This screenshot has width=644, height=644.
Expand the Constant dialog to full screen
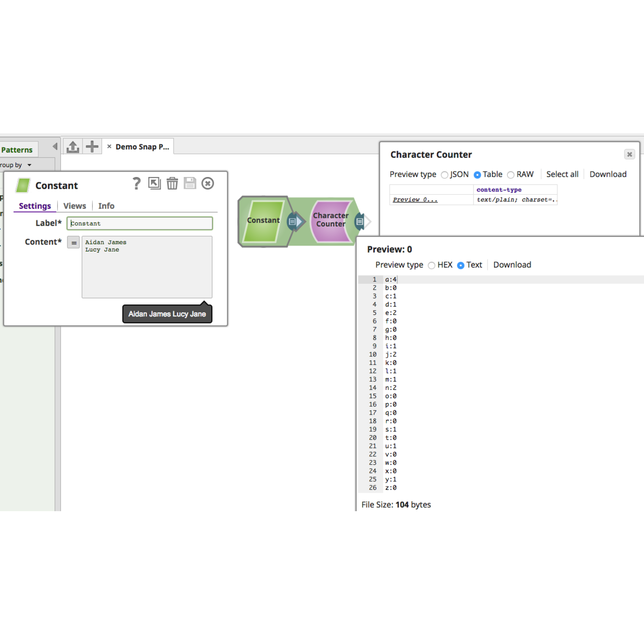click(x=154, y=184)
